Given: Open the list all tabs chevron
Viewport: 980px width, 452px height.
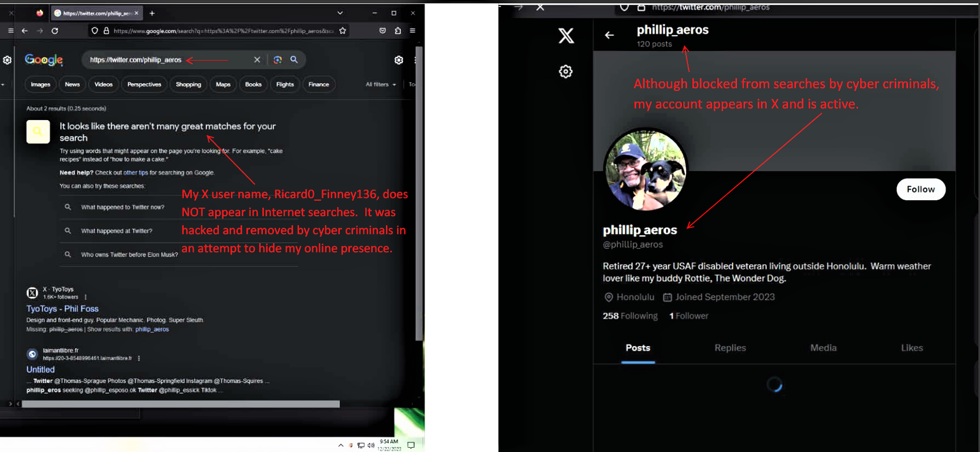Looking at the screenshot, I should pos(340,13).
